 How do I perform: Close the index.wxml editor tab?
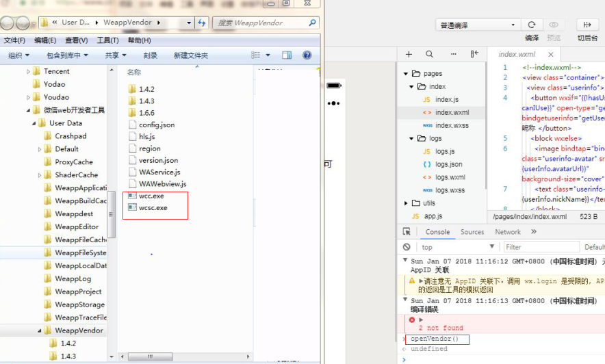(551, 54)
